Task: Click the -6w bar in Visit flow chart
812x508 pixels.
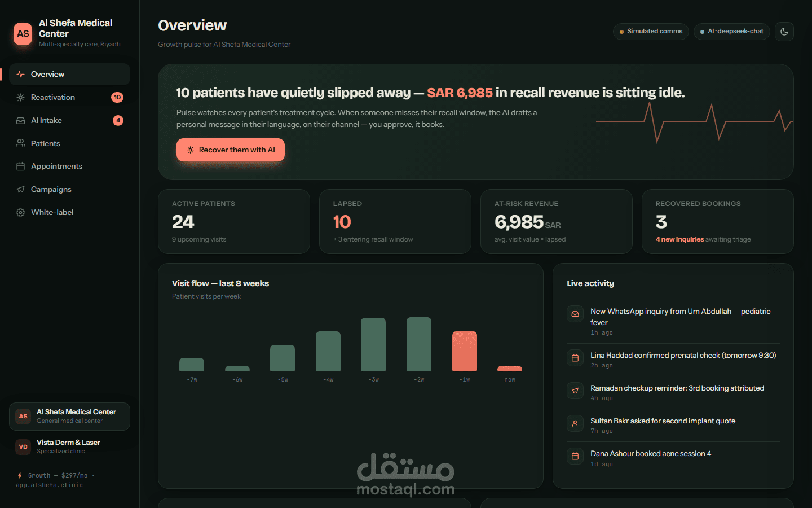Action: coord(237,369)
